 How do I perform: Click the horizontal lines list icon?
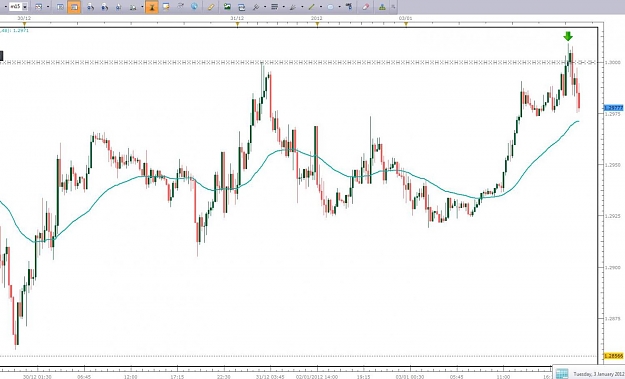[x=275, y=7]
